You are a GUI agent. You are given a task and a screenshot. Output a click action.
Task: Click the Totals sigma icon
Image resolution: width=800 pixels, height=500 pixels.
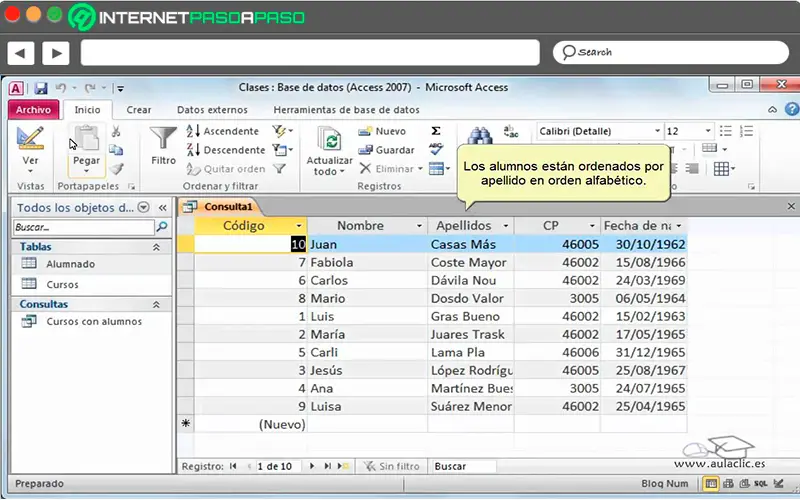tap(436, 131)
